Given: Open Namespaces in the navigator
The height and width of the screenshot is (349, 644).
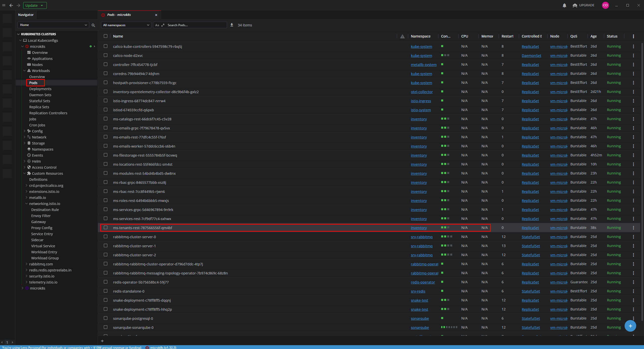Looking at the screenshot, I should pyautogui.click(x=43, y=149).
